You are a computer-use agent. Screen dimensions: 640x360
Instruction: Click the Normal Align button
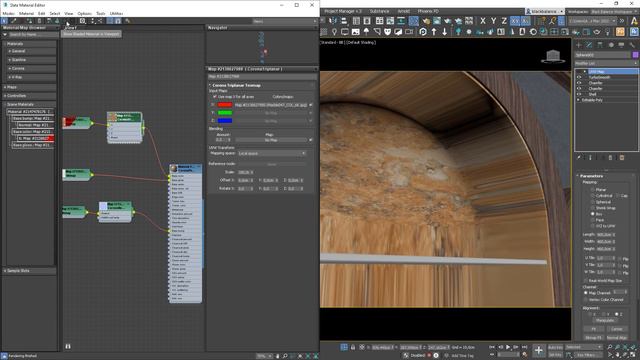click(x=617, y=338)
